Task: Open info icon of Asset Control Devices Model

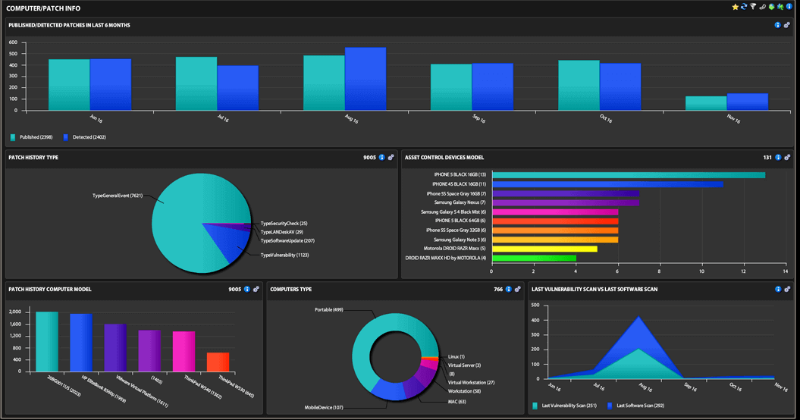Action: pyautogui.click(x=778, y=157)
